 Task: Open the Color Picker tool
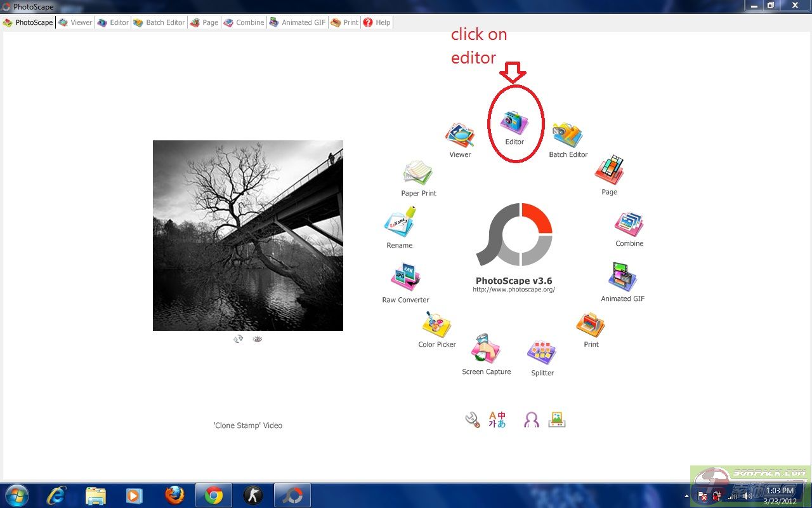coord(437,324)
